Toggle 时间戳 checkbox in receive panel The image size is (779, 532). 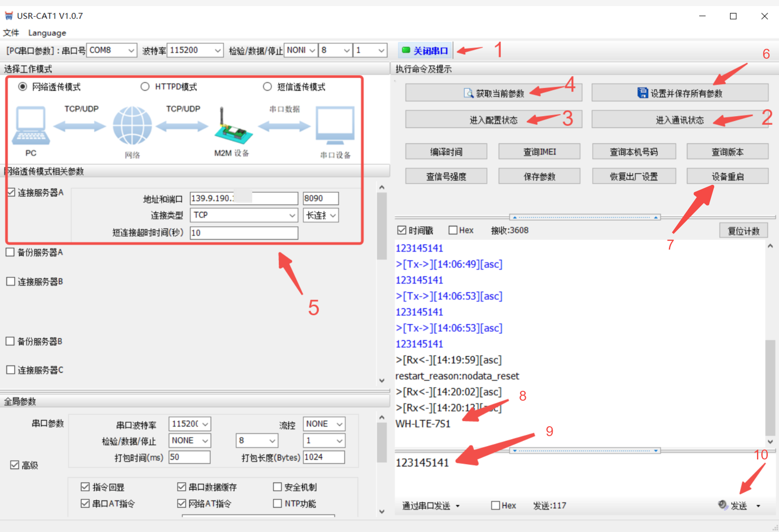[x=402, y=230]
